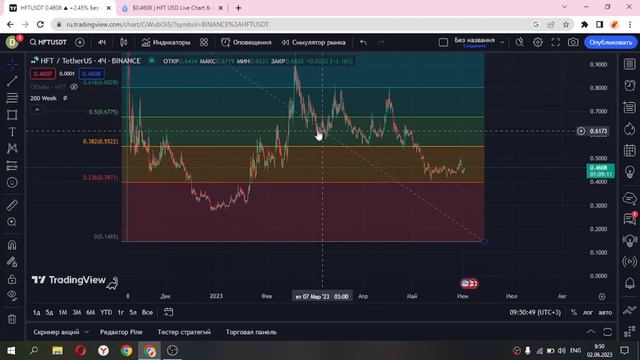This screenshot has width=640, height=360.
Task: Open the Редактор Pine tab
Action: click(121, 332)
